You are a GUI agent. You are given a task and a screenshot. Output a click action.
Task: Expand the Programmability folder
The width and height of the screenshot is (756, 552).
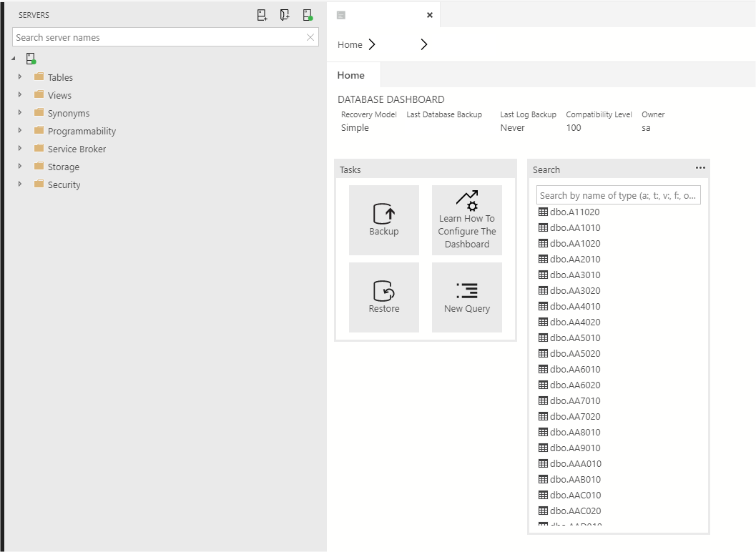coord(19,131)
